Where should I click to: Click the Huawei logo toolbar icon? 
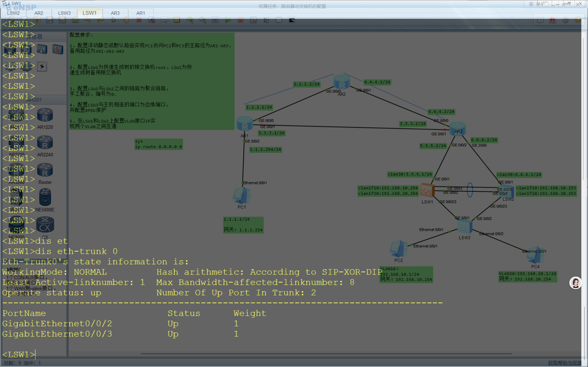click(553, 20)
